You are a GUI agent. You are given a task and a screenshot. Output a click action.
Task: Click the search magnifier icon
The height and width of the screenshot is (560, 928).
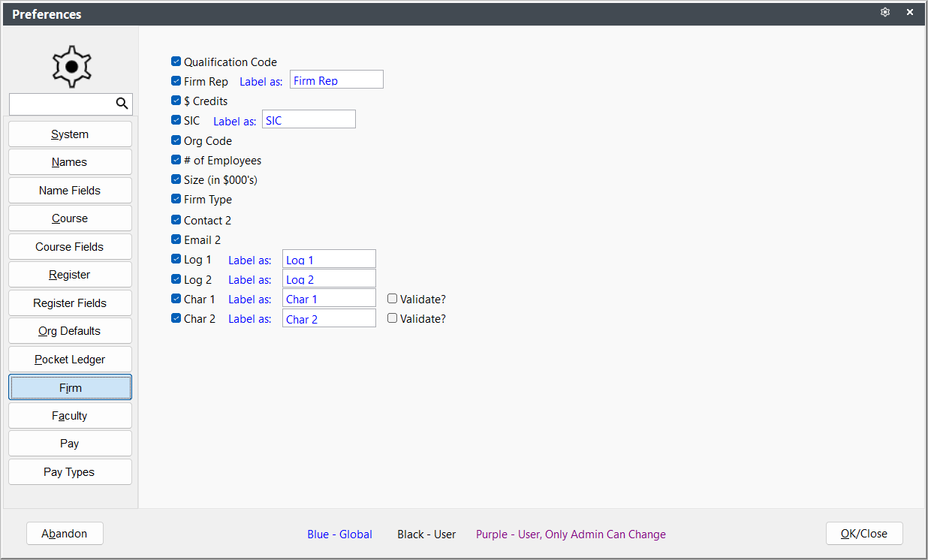[122, 104]
